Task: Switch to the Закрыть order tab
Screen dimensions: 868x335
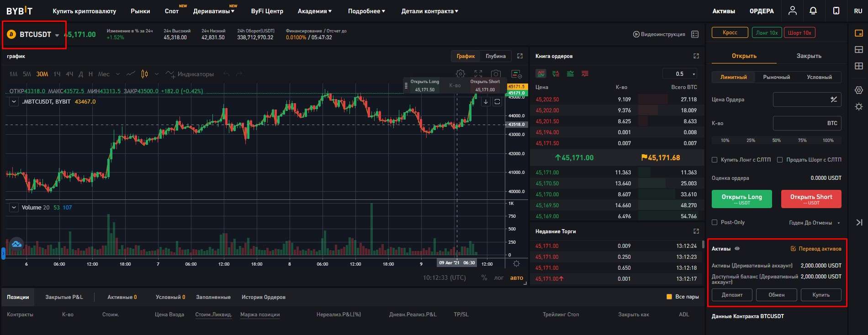Action: click(x=809, y=56)
